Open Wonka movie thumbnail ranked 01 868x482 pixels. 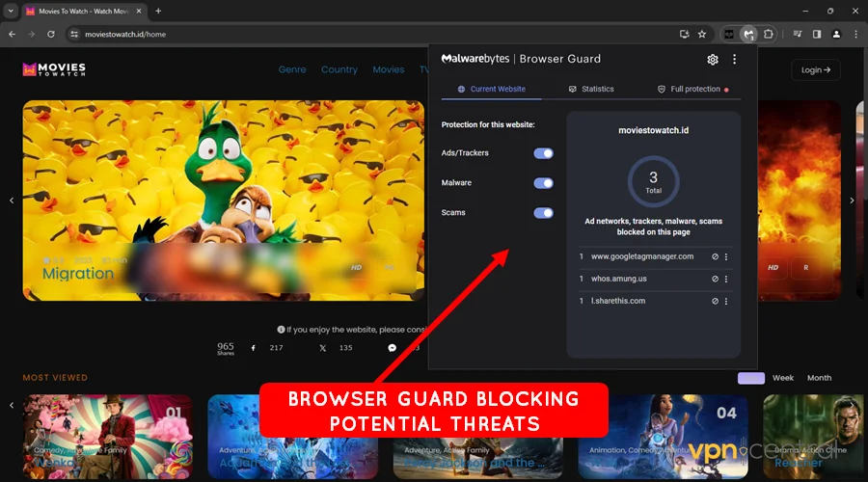(107, 437)
